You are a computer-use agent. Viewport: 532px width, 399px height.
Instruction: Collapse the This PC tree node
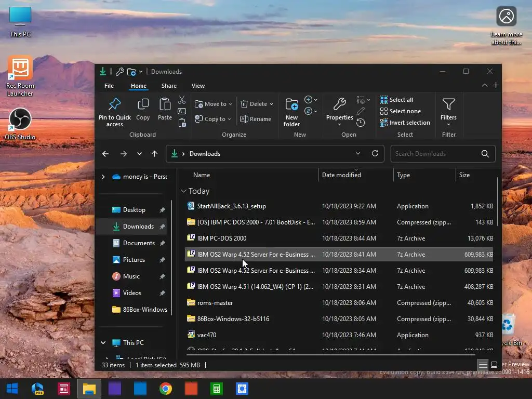(103, 343)
